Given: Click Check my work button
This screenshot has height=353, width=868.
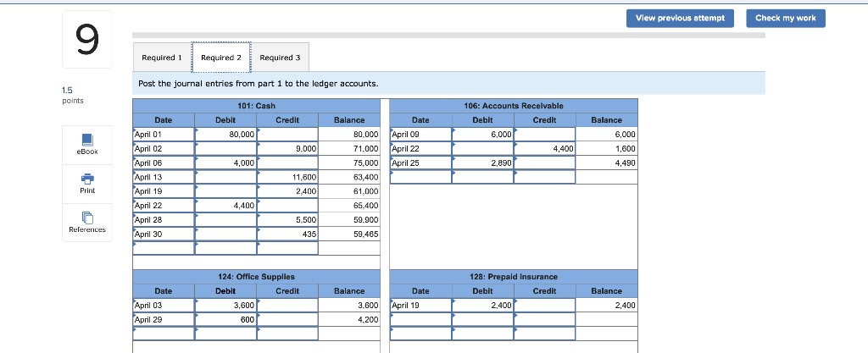Looking at the screenshot, I should pyautogui.click(x=786, y=19).
